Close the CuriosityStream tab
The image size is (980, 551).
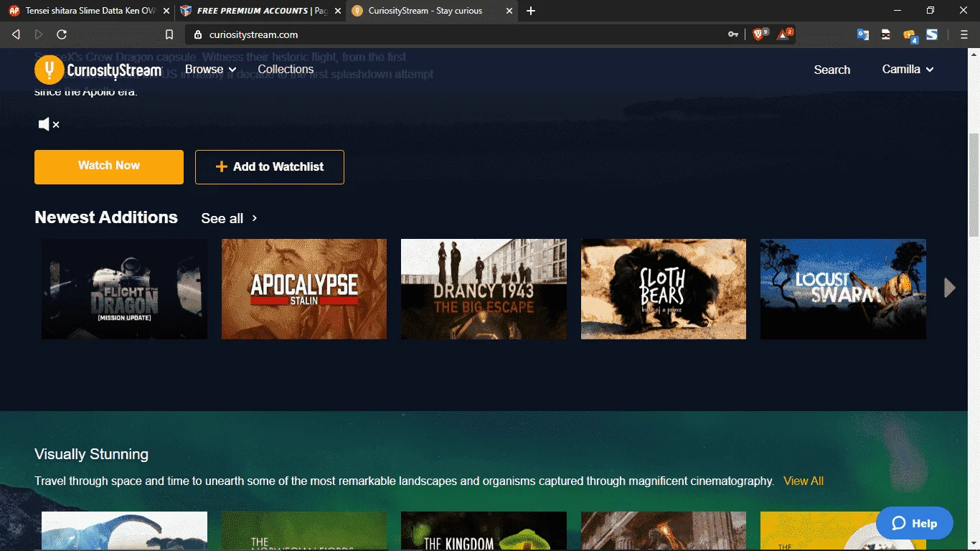[509, 11]
